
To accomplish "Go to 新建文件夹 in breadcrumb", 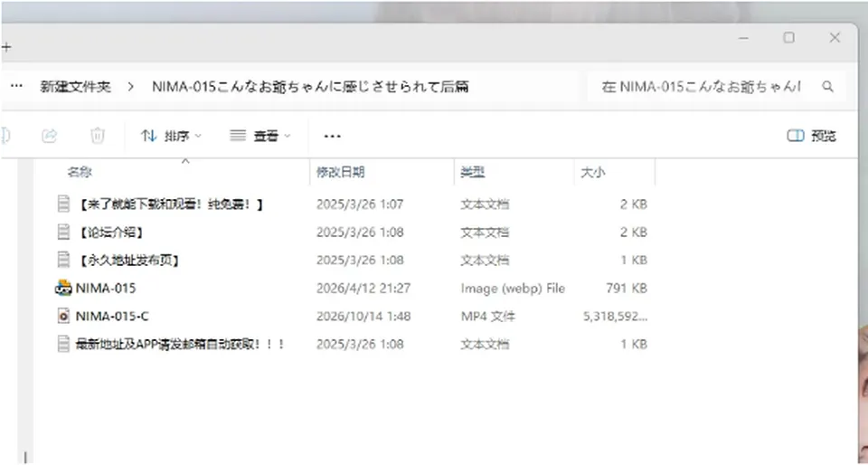I will click(x=75, y=86).
